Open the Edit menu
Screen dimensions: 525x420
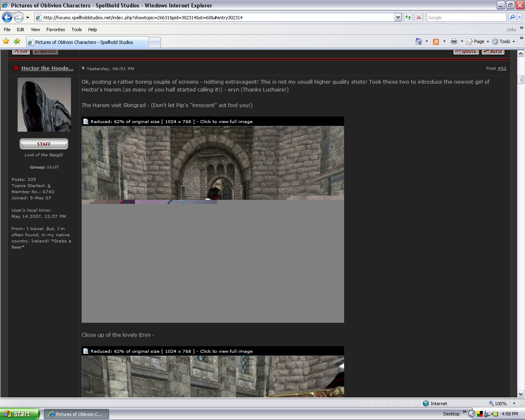[x=21, y=30]
